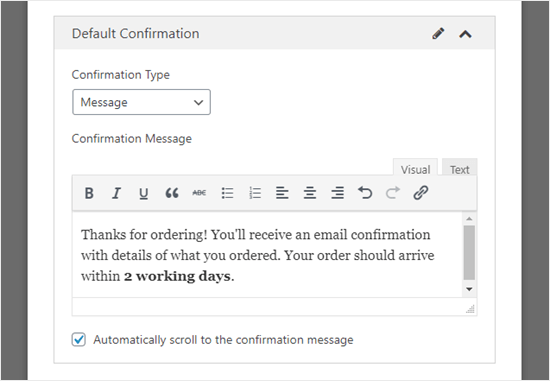Edit the Default Confirmation name with pencil
550x381 pixels.
pos(438,34)
